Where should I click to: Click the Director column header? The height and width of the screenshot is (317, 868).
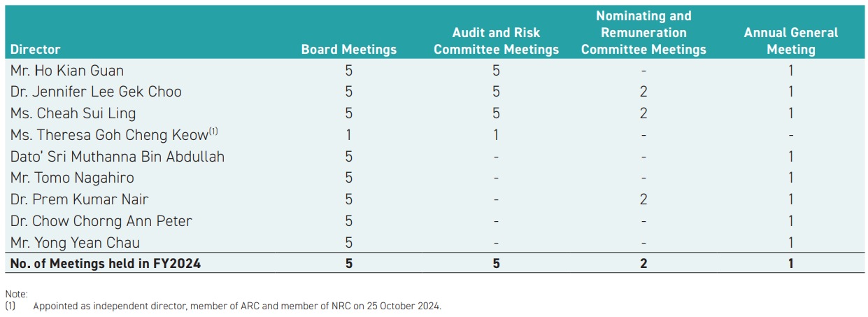click(36, 49)
